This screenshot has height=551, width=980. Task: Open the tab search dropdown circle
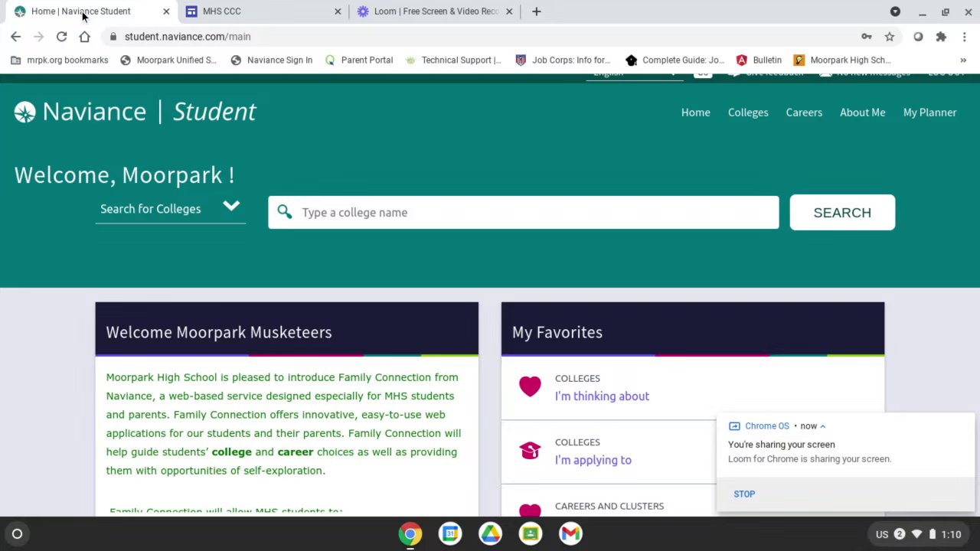coord(895,11)
